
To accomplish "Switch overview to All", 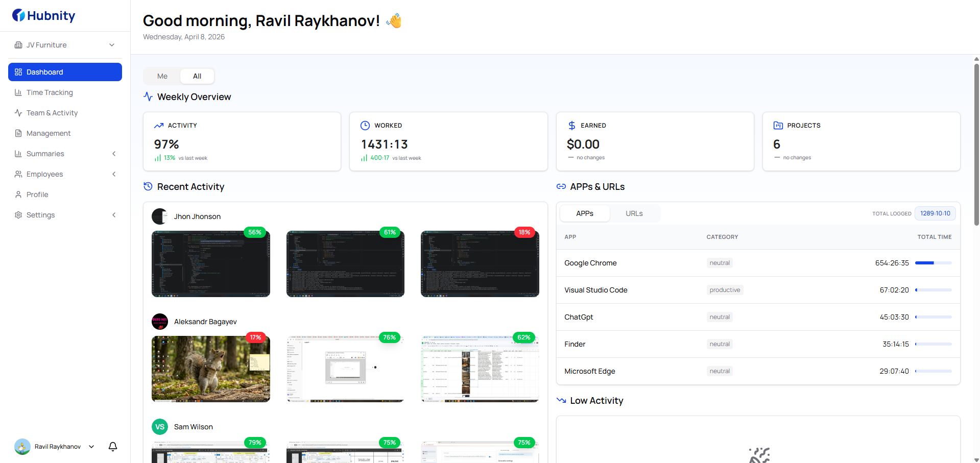I will pyautogui.click(x=197, y=76).
